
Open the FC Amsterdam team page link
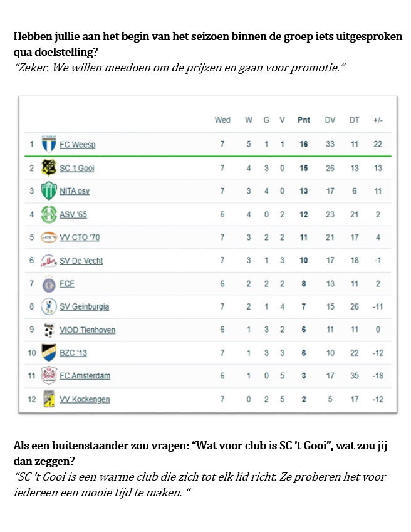point(85,376)
